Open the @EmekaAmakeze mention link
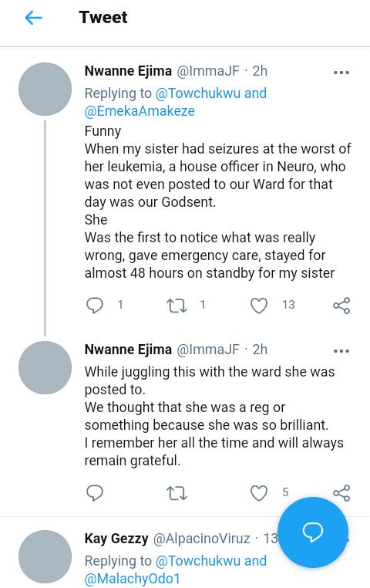Viewport: 370px width, 588px height. (140, 111)
